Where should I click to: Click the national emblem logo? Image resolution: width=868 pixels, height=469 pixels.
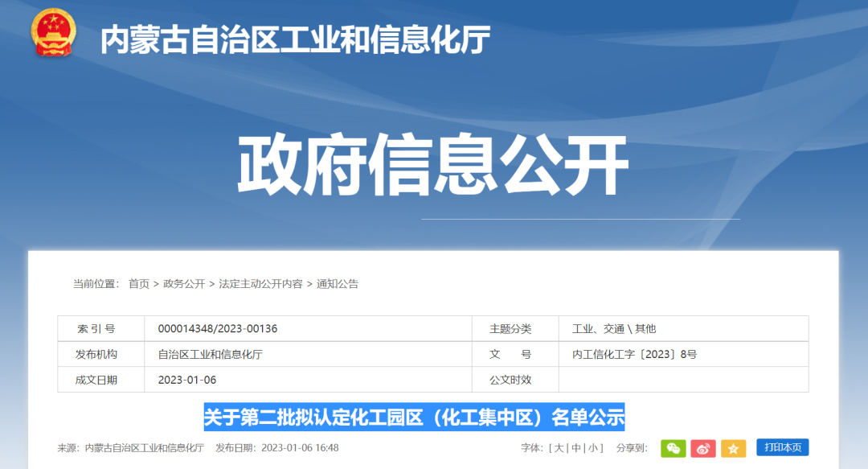point(53,33)
